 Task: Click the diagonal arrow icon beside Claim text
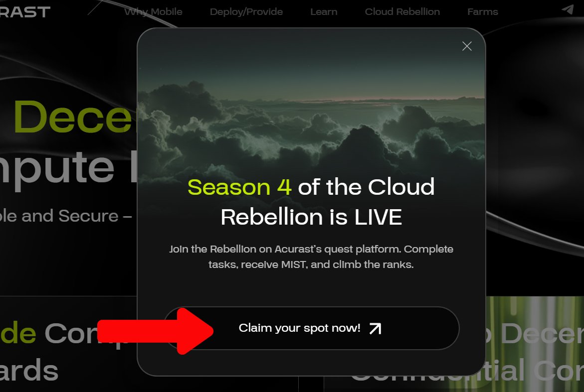tap(375, 328)
